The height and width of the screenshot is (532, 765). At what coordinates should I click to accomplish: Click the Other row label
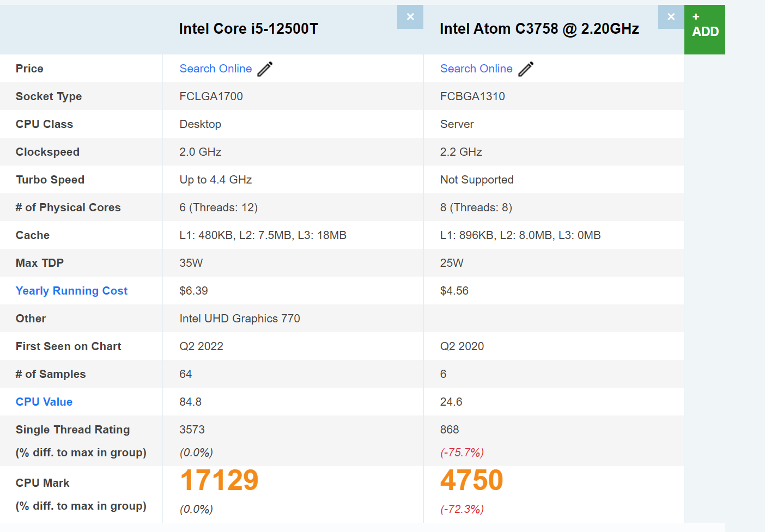click(31, 319)
